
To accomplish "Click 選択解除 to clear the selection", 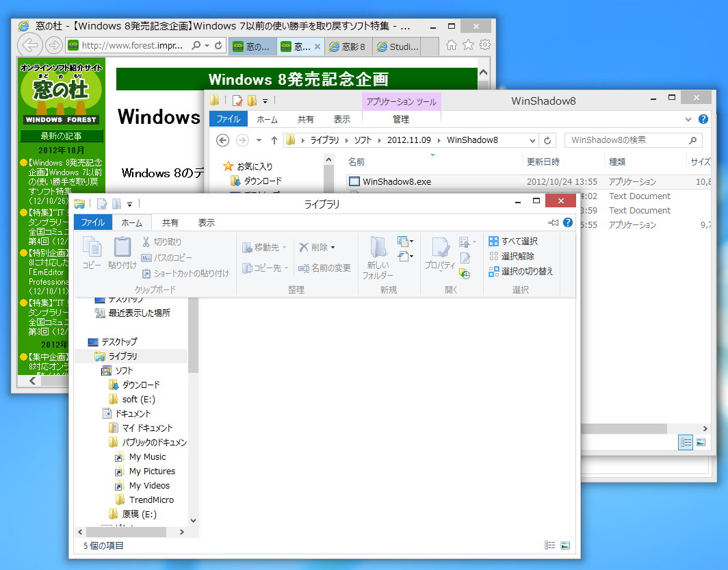I will 510,255.
